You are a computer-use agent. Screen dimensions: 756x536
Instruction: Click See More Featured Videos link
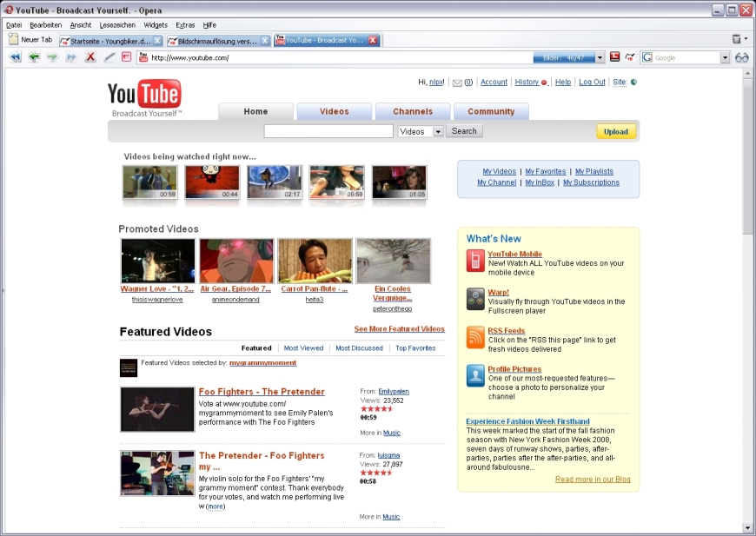[399, 328]
